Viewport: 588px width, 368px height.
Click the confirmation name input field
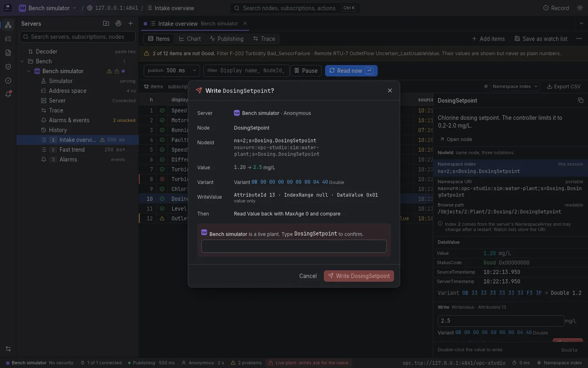click(294, 246)
